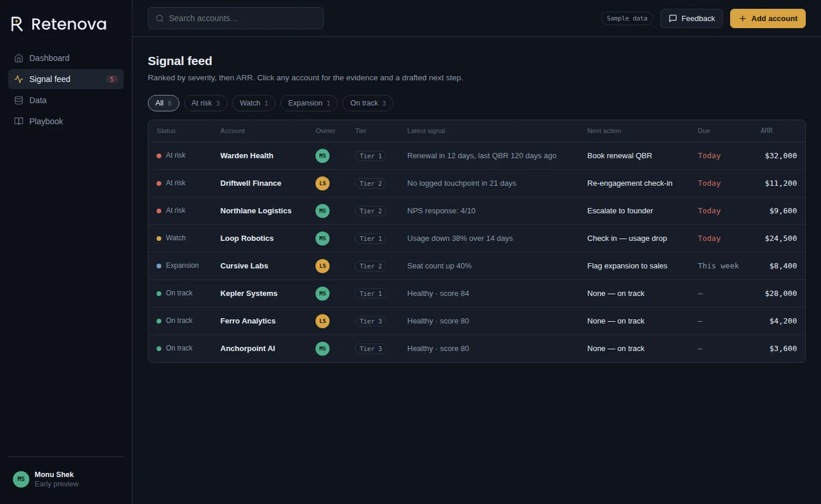The height and width of the screenshot is (504, 821).
Task: Click the MS owner avatar for Kepler Systems
Action: (x=323, y=294)
